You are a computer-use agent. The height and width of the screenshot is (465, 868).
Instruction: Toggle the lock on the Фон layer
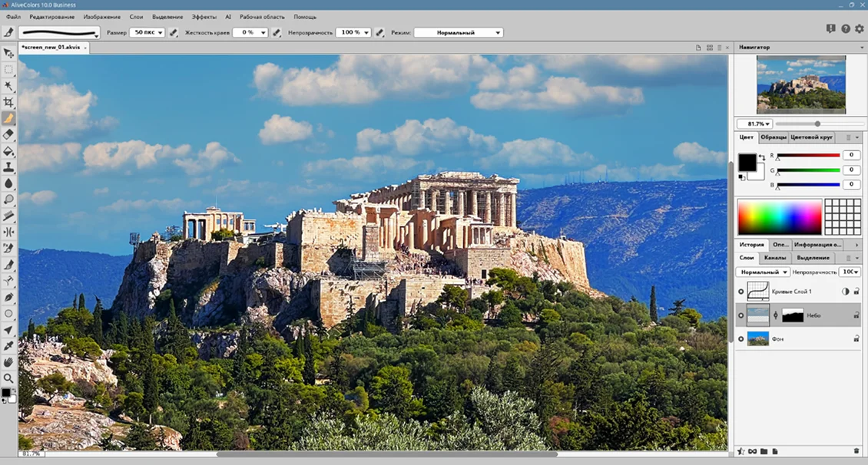coord(856,338)
